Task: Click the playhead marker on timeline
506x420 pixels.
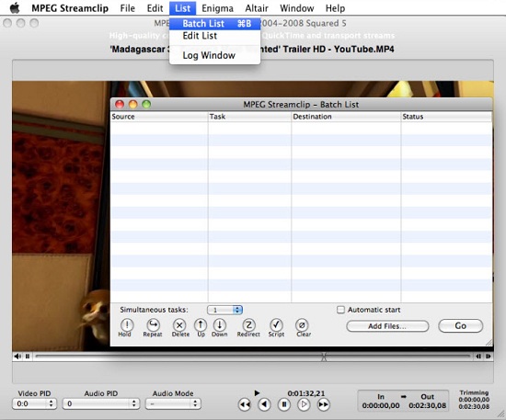Action: 324,357
